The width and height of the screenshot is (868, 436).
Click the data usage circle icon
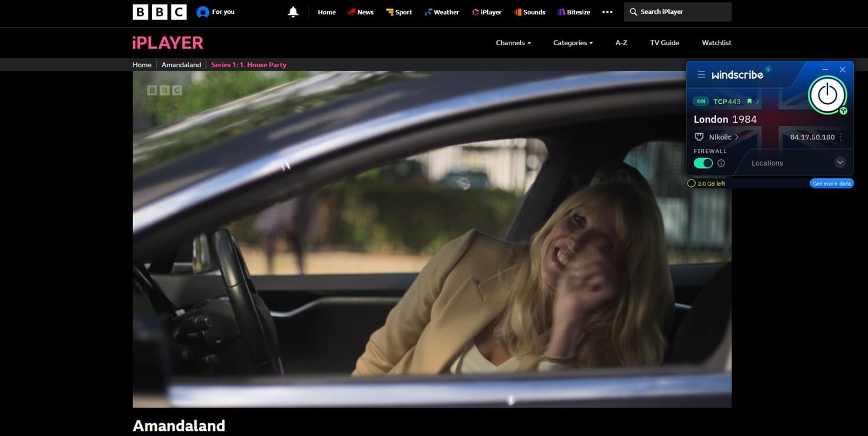click(x=691, y=184)
